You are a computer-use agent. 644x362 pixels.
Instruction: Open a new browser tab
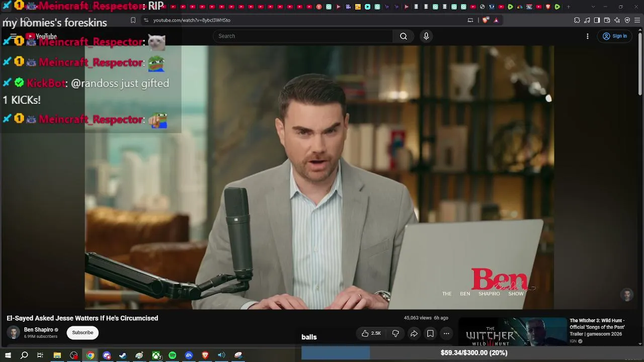pyautogui.click(x=569, y=7)
